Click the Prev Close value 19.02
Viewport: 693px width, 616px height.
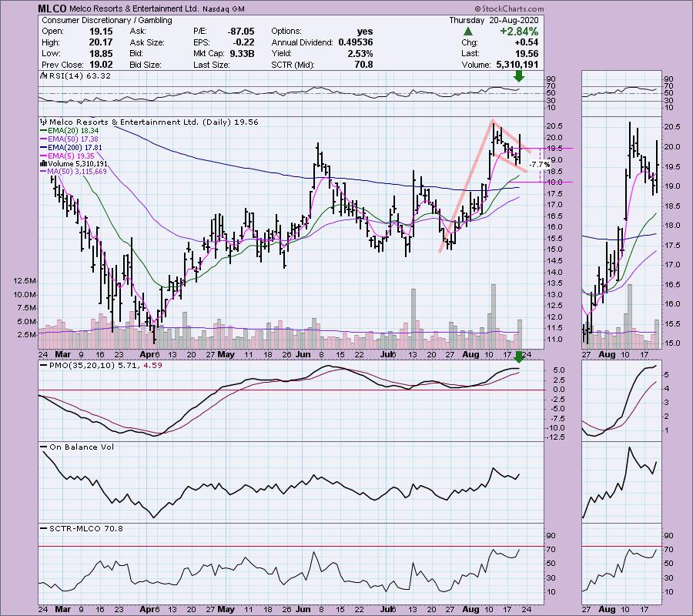101,65
